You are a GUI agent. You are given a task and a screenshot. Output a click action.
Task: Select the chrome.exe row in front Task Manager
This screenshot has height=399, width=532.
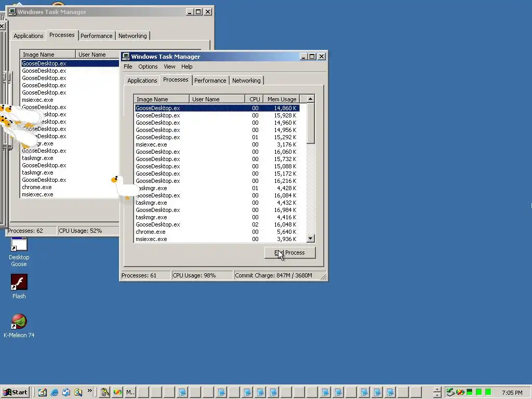click(x=217, y=232)
